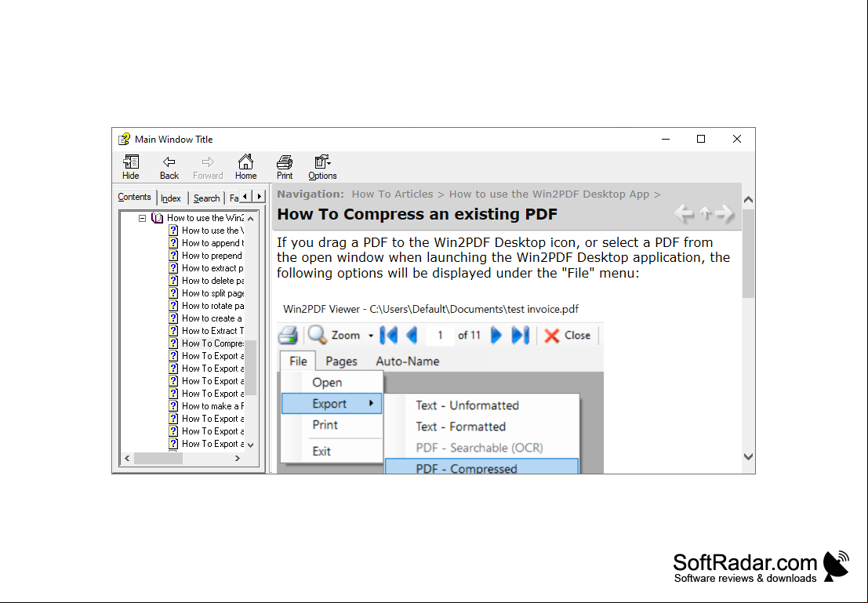Open the Home page from the toolbar
The height and width of the screenshot is (603, 868).
point(245,167)
